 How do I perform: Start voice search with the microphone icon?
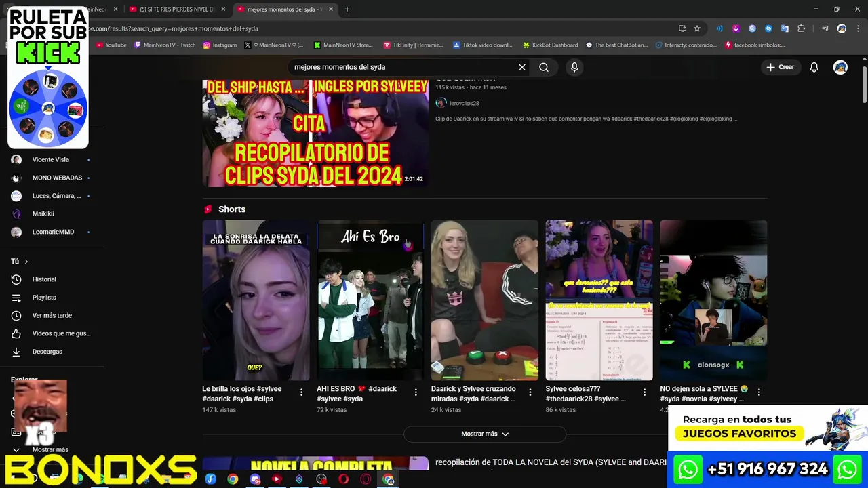tap(574, 67)
